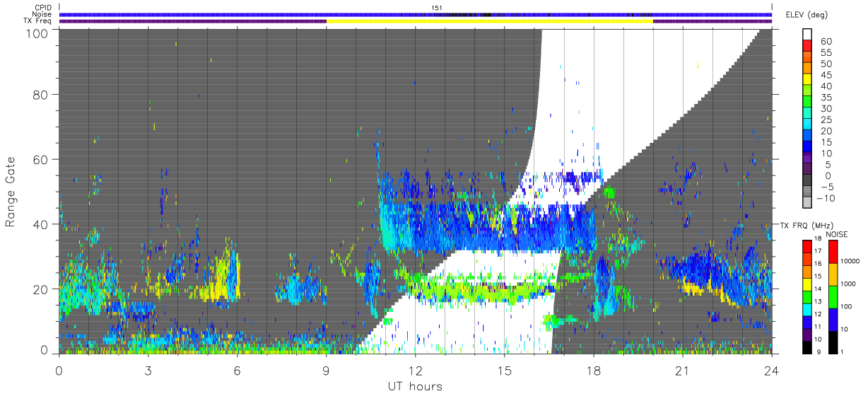
Task: Click the light gray bottom swatch of ELEV colorbar
Action: tap(807, 204)
